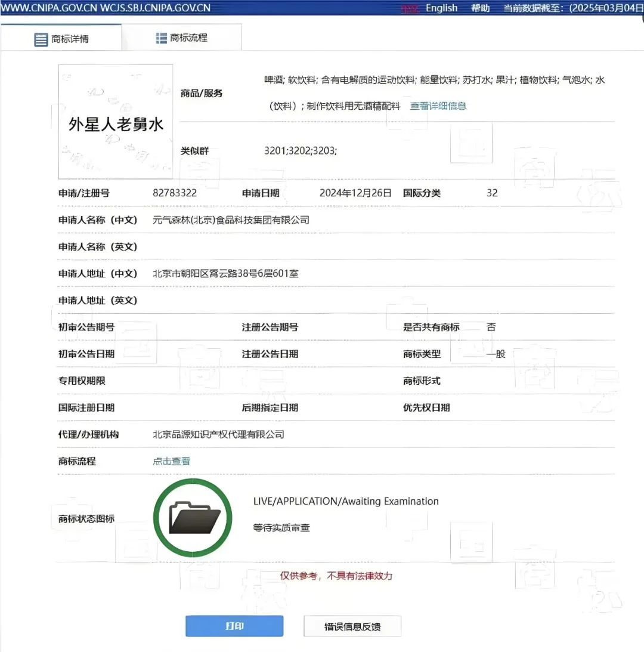Select similar group 3201;3202;3203;
The height and width of the screenshot is (652, 644).
301,150
